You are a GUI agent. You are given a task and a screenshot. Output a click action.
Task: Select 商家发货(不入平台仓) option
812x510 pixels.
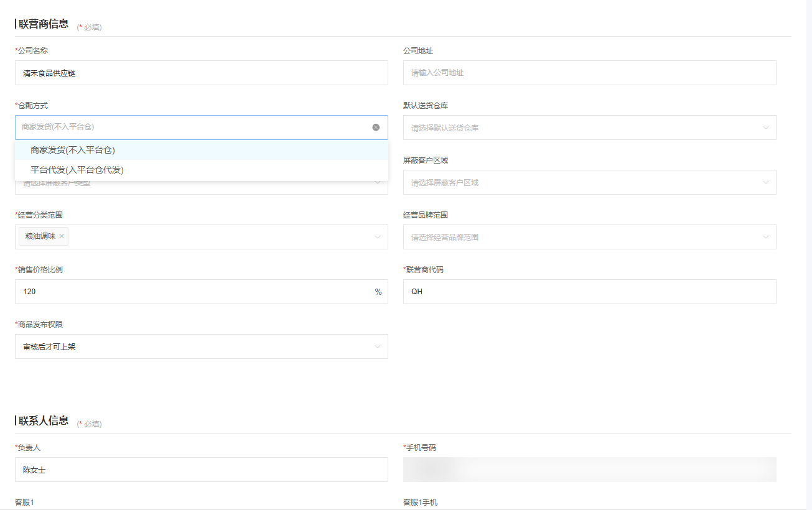pos(202,150)
